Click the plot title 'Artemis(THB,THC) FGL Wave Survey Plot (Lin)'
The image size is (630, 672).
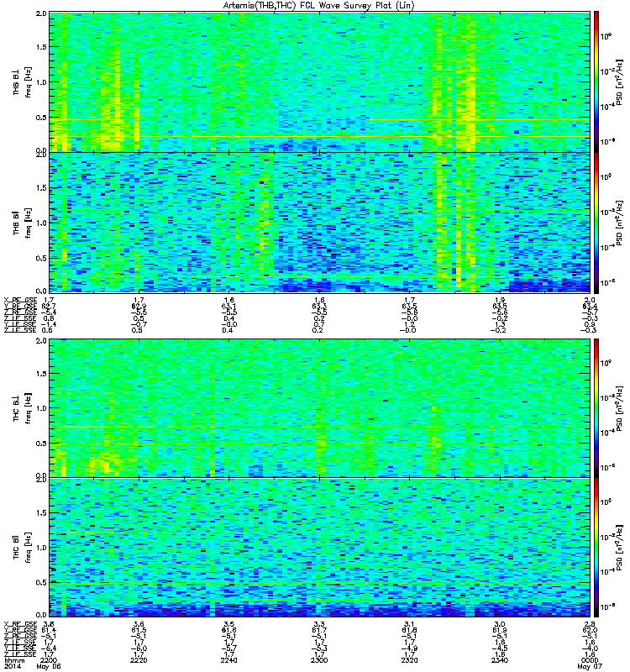tap(319, 6)
